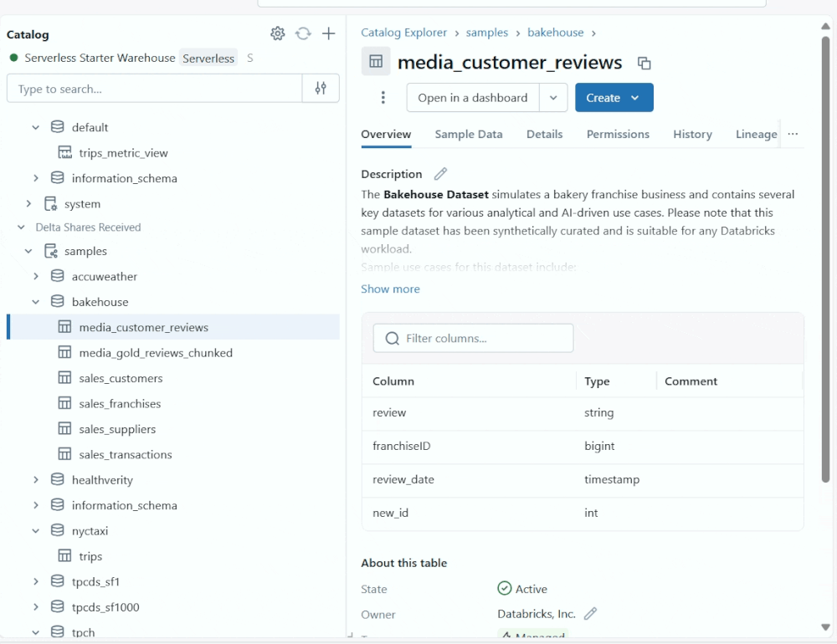This screenshot has height=644, width=837.
Task: Expand the accuweather schema
Action: point(36,276)
